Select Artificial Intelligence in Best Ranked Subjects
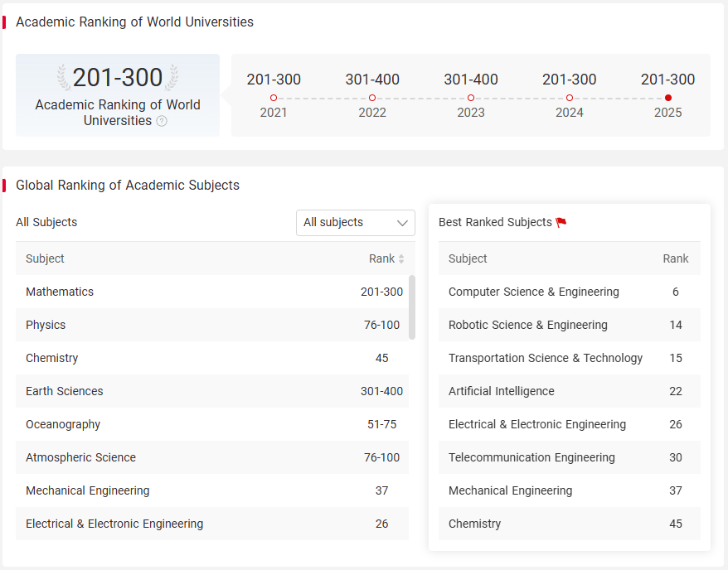Screen dimensions: 728x570 tap(569, 391)
